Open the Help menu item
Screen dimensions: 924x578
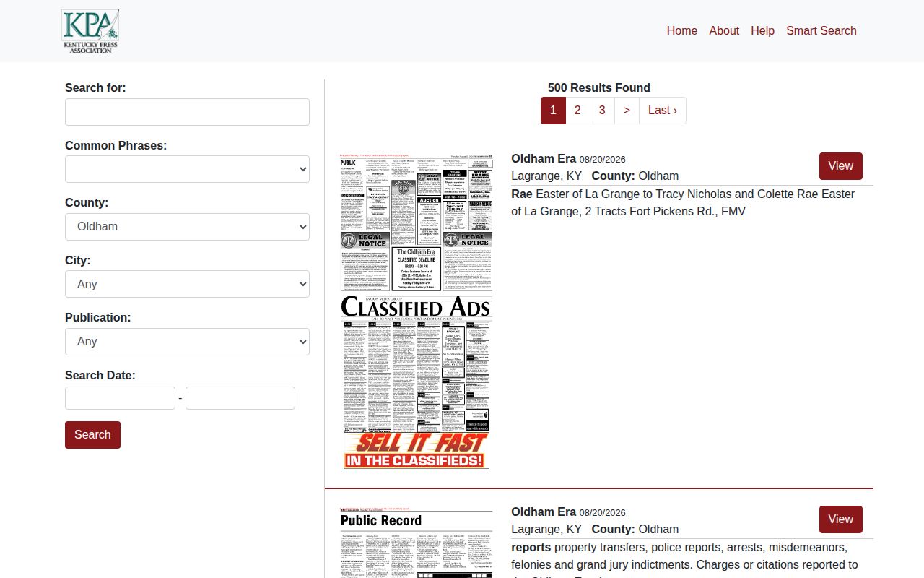click(762, 30)
